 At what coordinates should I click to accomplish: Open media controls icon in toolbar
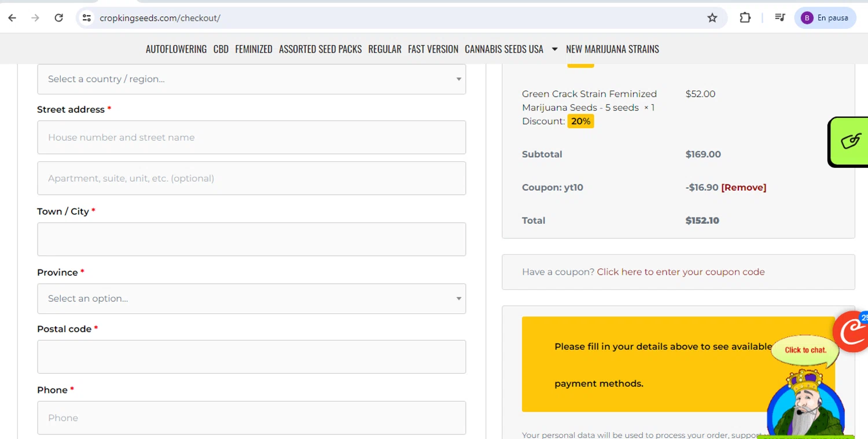(x=780, y=18)
